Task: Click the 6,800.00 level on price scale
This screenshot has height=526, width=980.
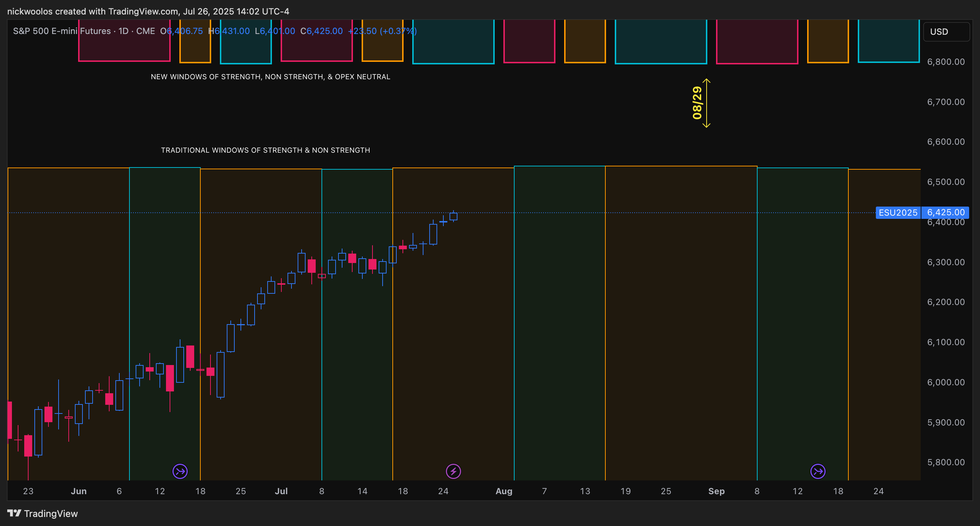Action: coord(945,61)
